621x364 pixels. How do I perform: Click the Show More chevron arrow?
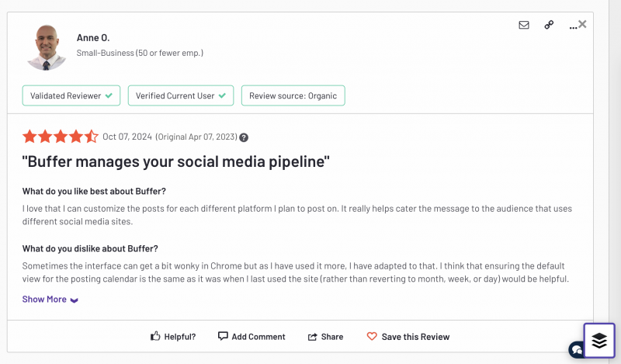[x=74, y=300]
